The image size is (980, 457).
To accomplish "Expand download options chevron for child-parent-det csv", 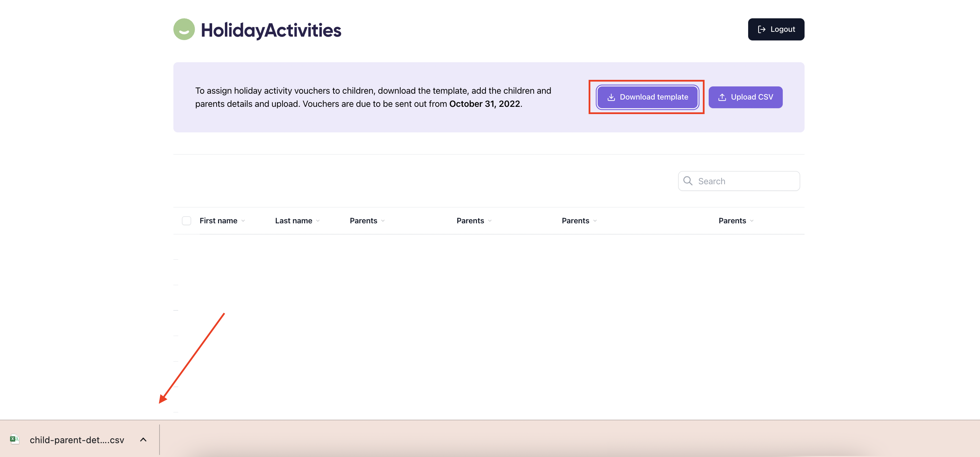I will (143, 439).
